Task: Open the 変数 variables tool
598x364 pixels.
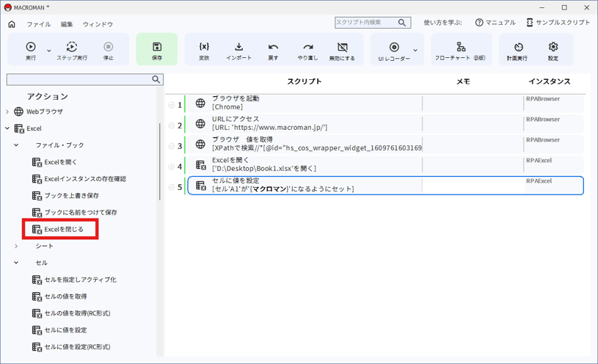Action: pos(204,51)
